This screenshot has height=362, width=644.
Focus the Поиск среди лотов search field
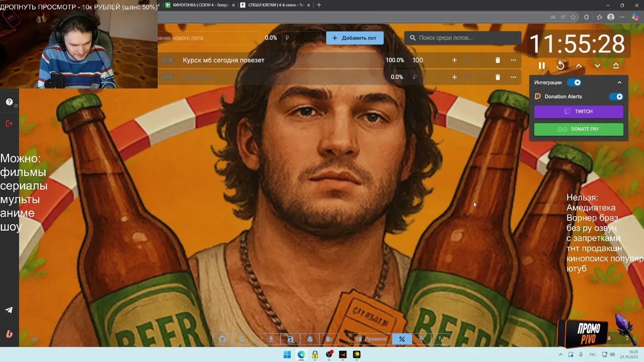(x=463, y=38)
